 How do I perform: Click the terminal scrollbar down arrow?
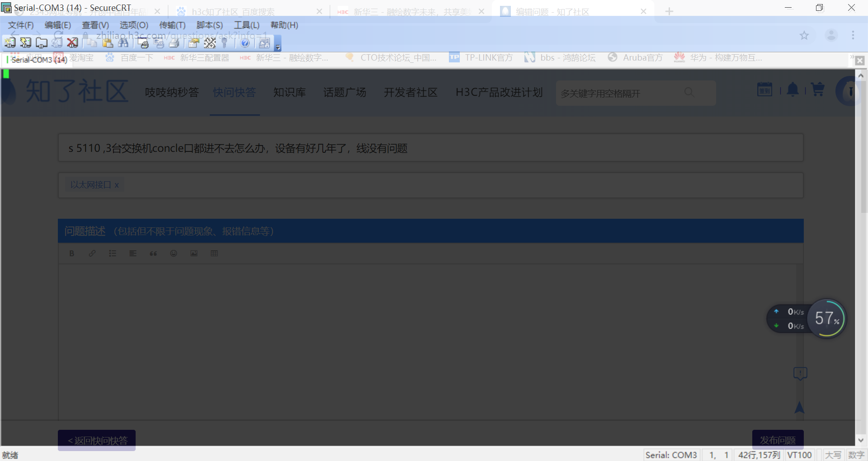coord(861,440)
